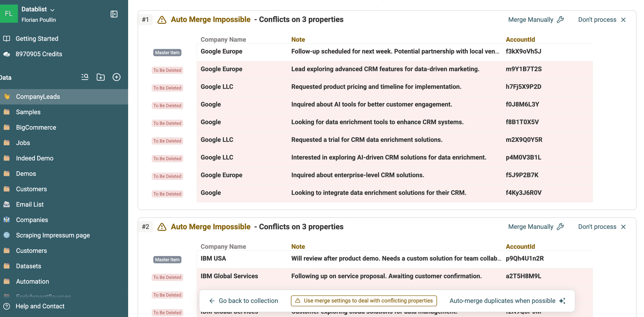Click Auto-merge duplicates when possible
The width and height of the screenshot is (644, 317).
[502, 301]
